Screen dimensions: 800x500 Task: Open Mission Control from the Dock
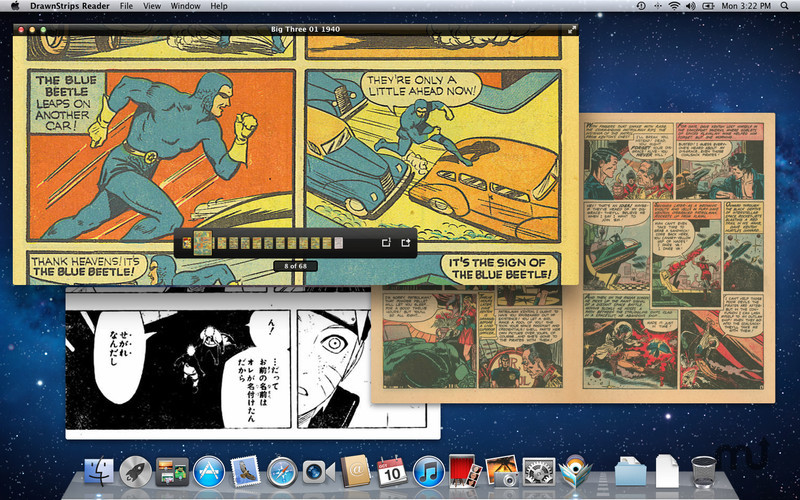tap(172, 471)
